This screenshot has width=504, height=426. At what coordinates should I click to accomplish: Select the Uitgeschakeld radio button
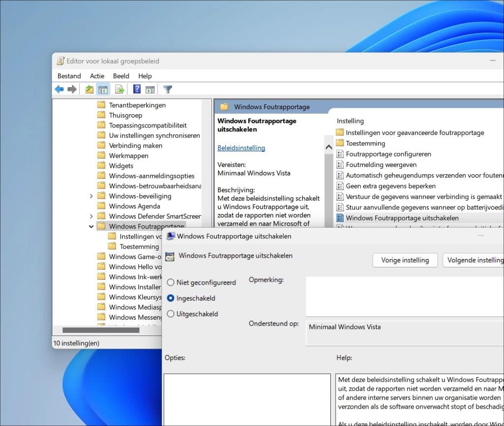[171, 314]
